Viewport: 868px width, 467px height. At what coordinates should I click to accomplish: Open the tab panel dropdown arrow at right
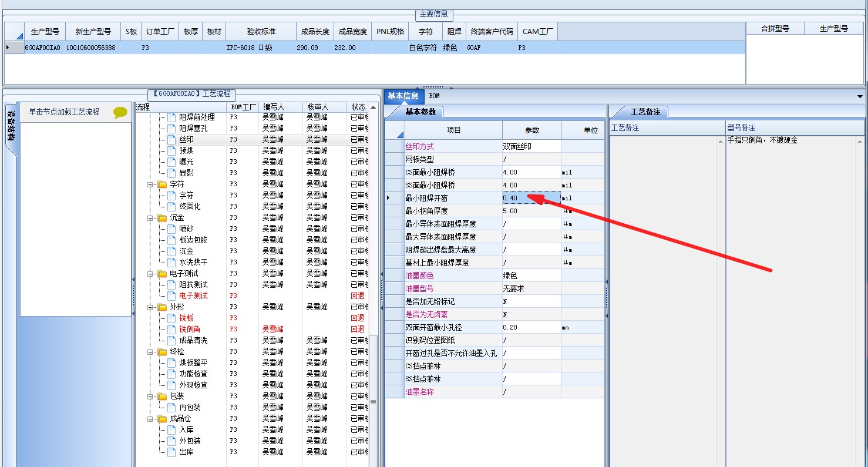click(860, 96)
